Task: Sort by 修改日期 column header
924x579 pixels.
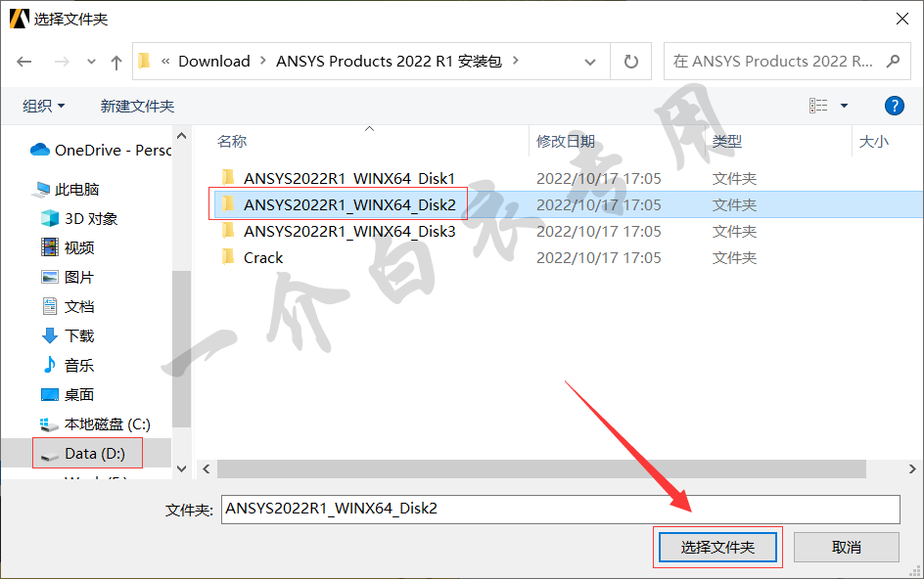Action: pyautogui.click(x=565, y=142)
